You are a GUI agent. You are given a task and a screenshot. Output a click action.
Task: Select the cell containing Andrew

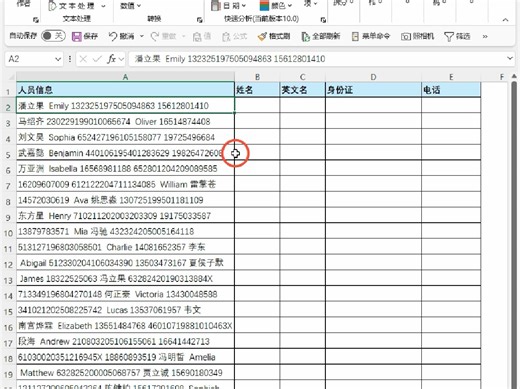(125, 341)
